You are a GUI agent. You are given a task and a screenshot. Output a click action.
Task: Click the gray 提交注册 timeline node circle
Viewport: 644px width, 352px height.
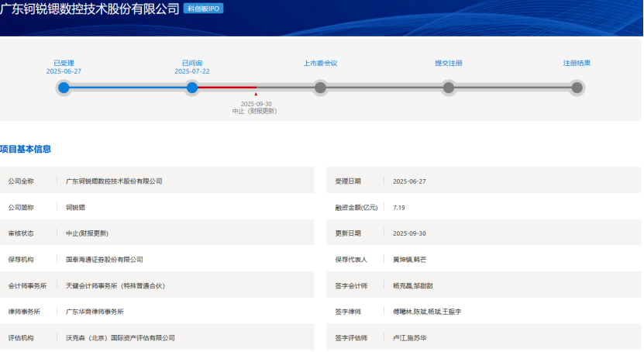[x=449, y=88]
